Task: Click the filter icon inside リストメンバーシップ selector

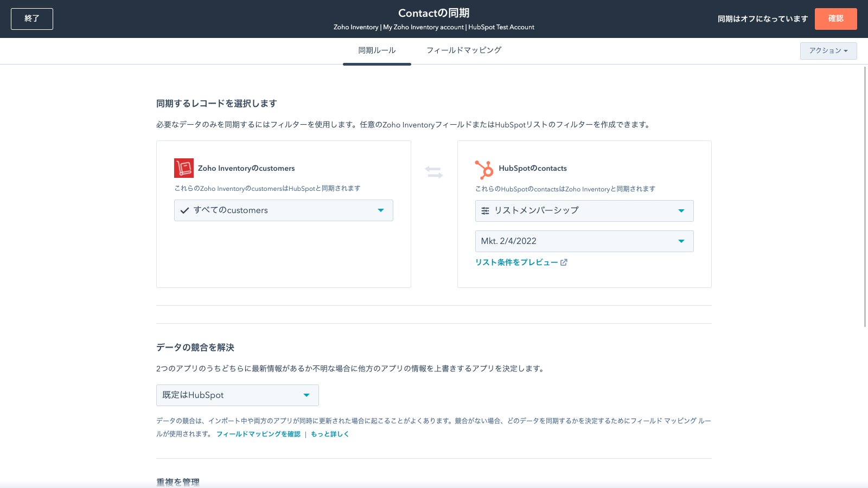Action: tap(486, 211)
